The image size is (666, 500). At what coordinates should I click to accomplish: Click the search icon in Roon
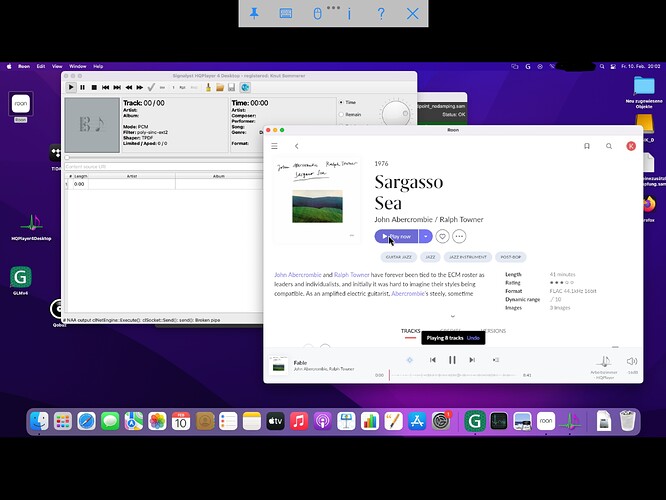(x=609, y=146)
